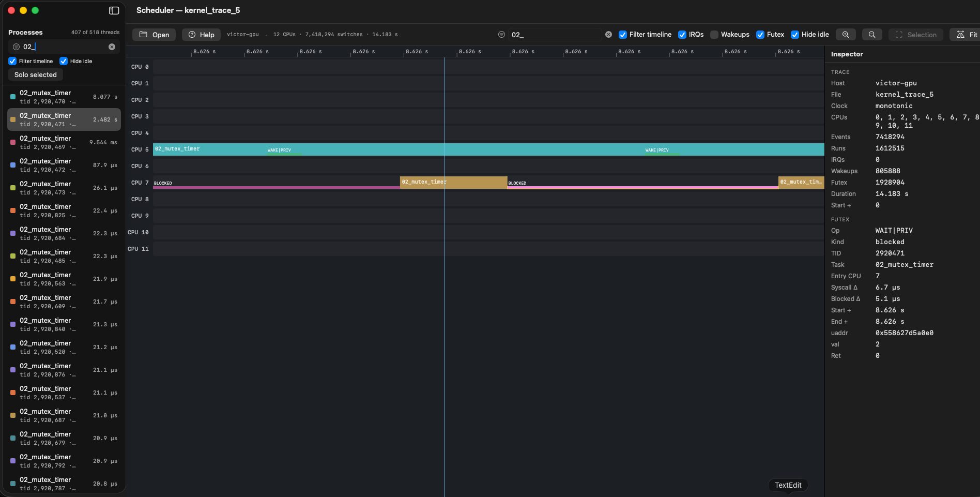Select thread row tid 2,920,876

point(64,370)
